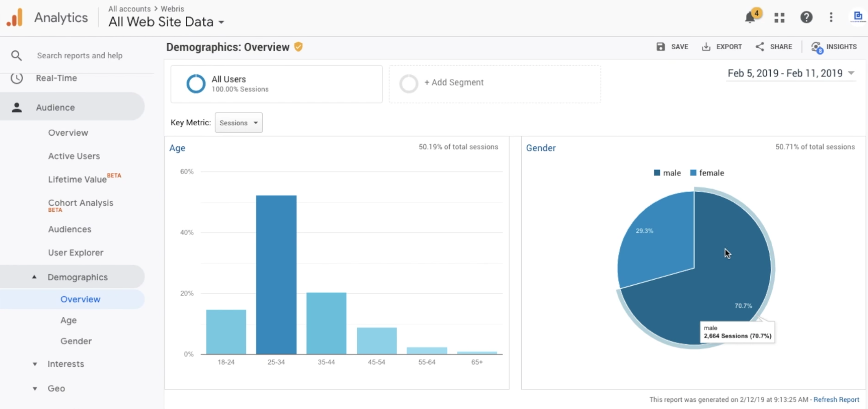Click the 55-64 age bar
The height and width of the screenshot is (409, 868).
tap(427, 351)
